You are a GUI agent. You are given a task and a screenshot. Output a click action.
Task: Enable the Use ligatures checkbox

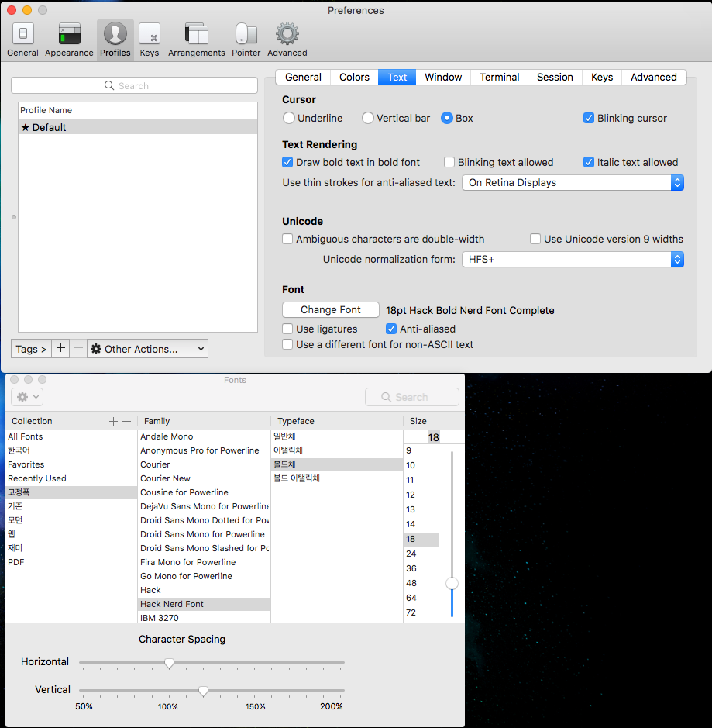coord(288,329)
